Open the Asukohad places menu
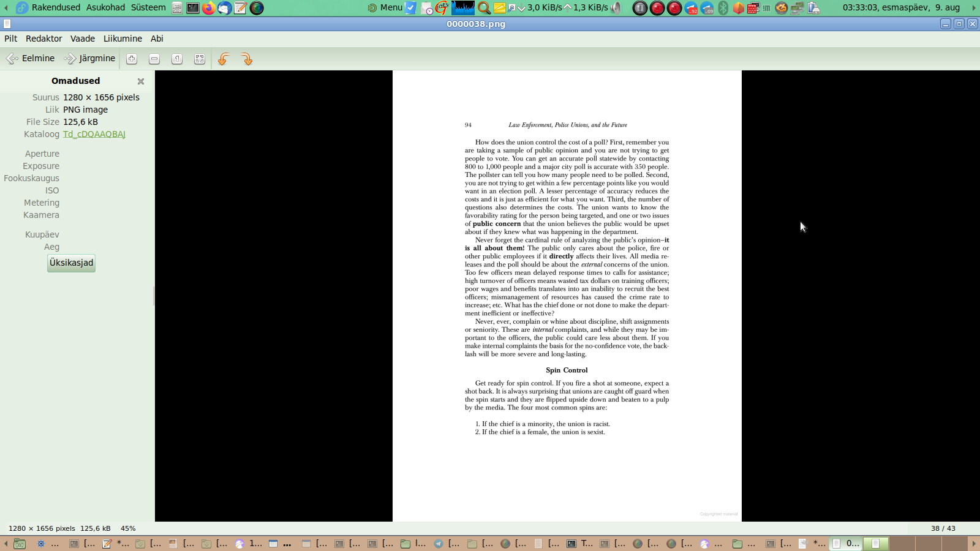Screen dimensions: 980x551 tap(105, 7)
